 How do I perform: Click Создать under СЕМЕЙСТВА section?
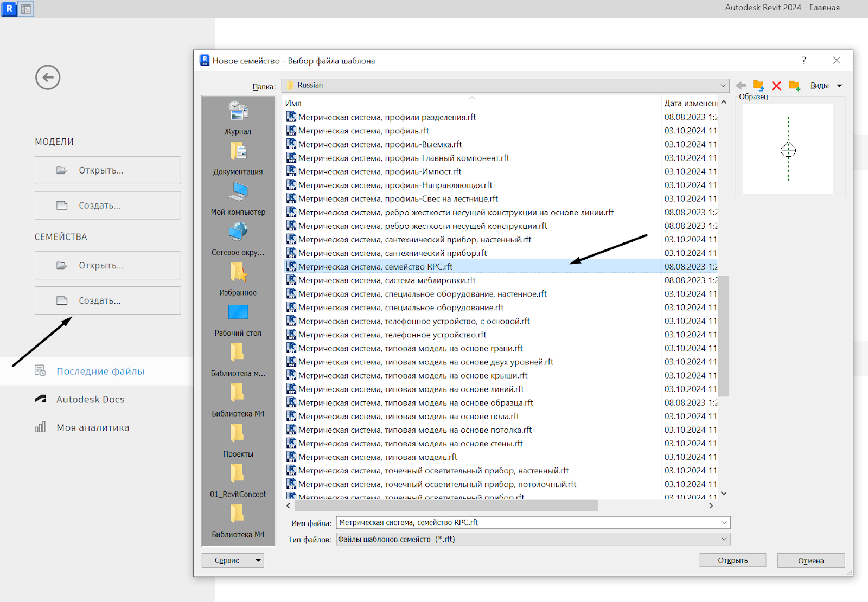pyautogui.click(x=108, y=300)
